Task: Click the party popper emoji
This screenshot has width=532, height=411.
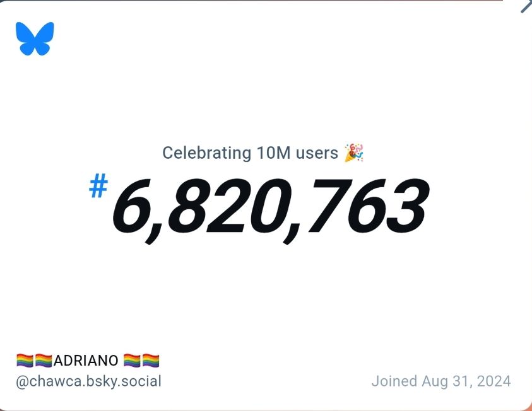Action: [354, 153]
